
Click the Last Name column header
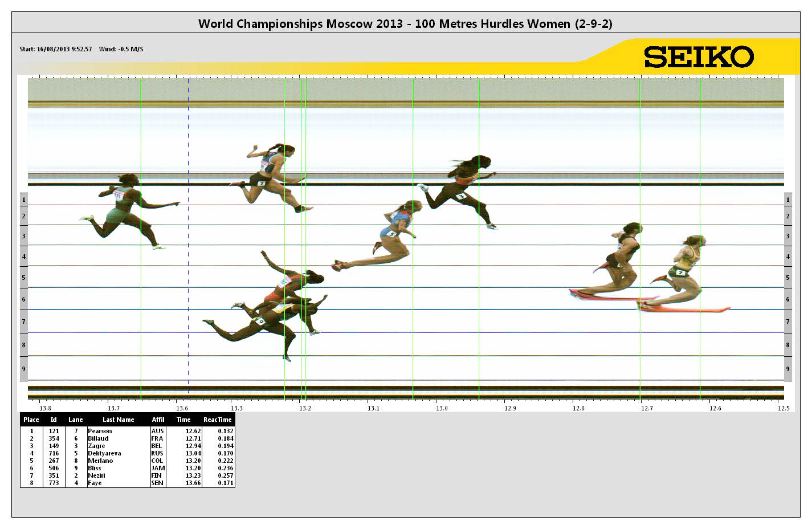point(118,420)
